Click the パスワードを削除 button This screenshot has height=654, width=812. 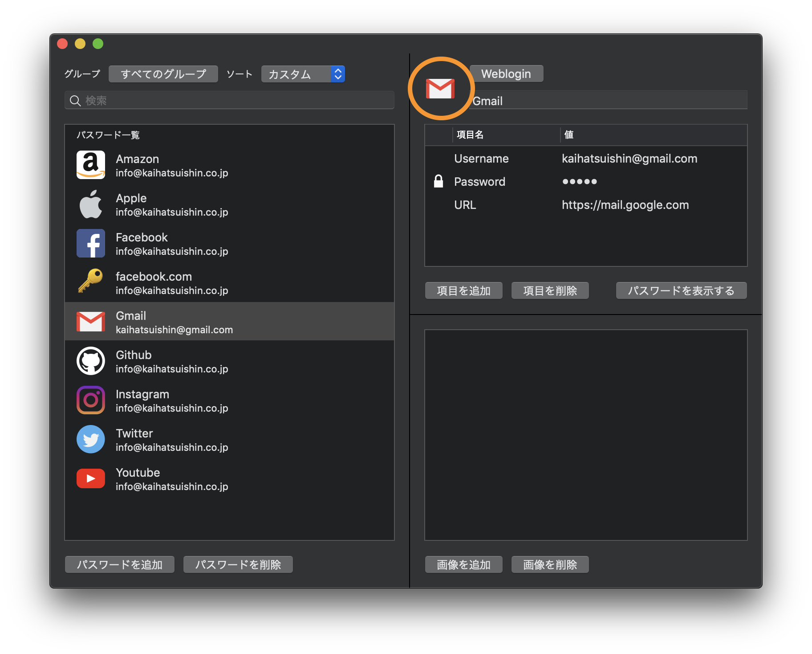[x=238, y=564]
